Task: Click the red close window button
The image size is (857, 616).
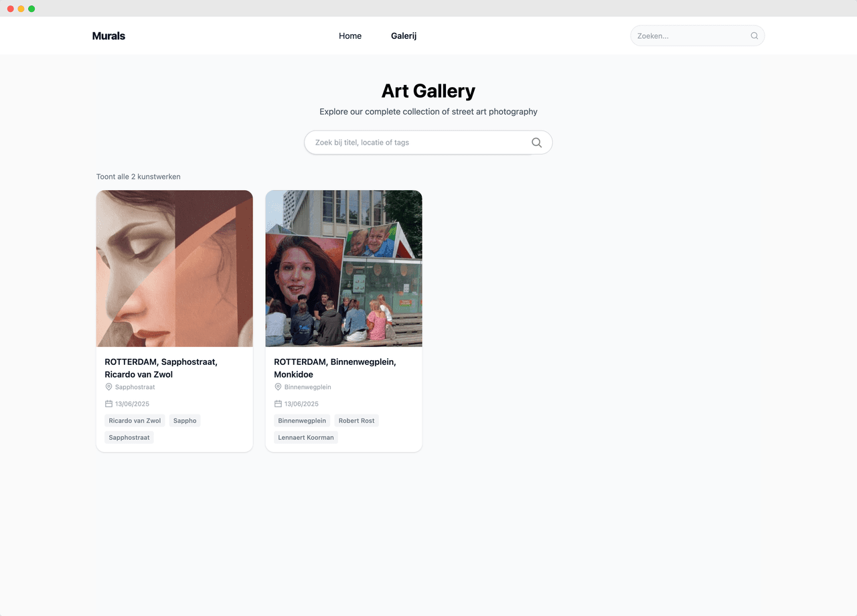Action: coord(11,9)
